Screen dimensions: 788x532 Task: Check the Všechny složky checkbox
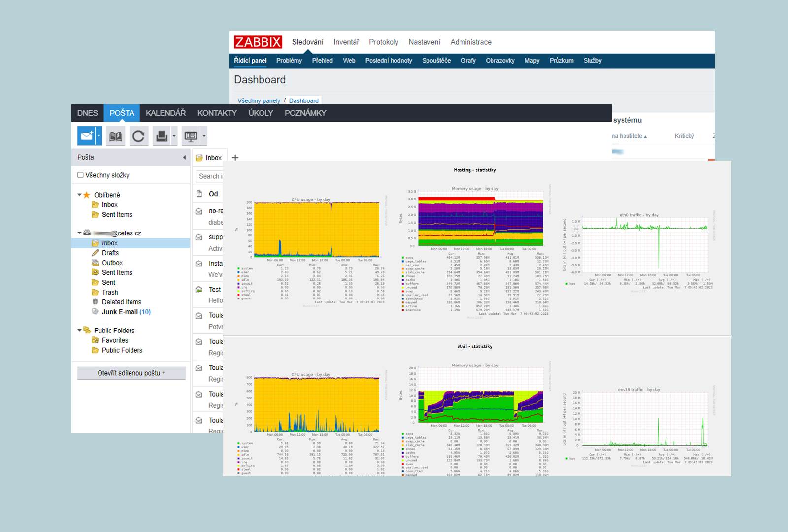click(80, 175)
